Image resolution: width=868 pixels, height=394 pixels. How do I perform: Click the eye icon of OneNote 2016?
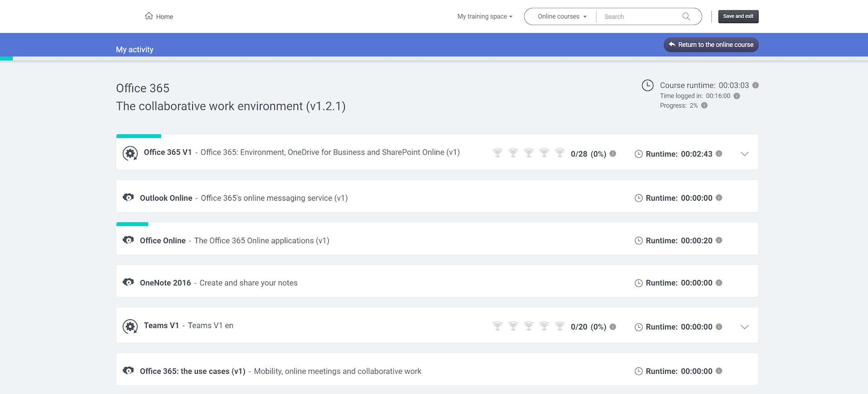pyautogui.click(x=128, y=282)
